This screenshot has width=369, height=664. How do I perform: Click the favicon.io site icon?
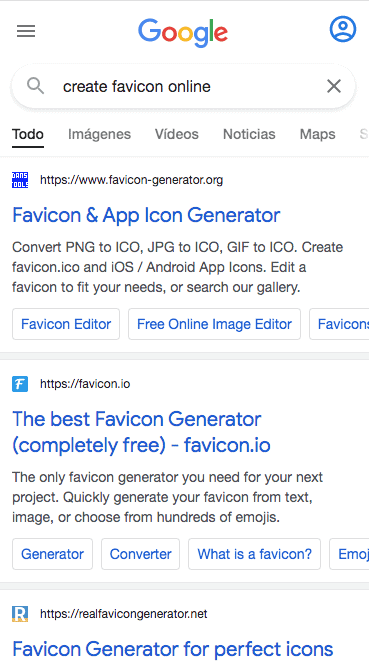click(x=20, y=384)
